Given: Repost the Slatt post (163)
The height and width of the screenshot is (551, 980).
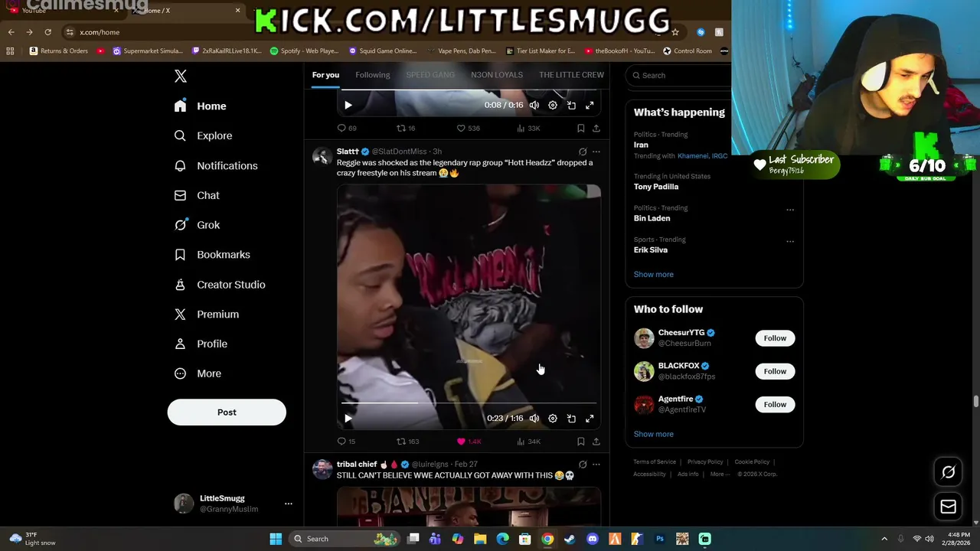Looking at the screenshot, I should point(407,442).
